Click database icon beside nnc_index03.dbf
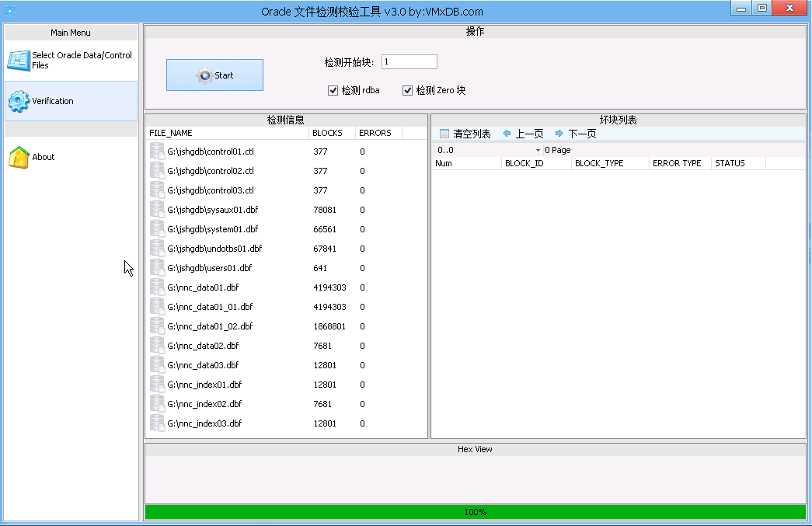The height and width of the screenshot is (526, 812). click(x=157, y=423)
